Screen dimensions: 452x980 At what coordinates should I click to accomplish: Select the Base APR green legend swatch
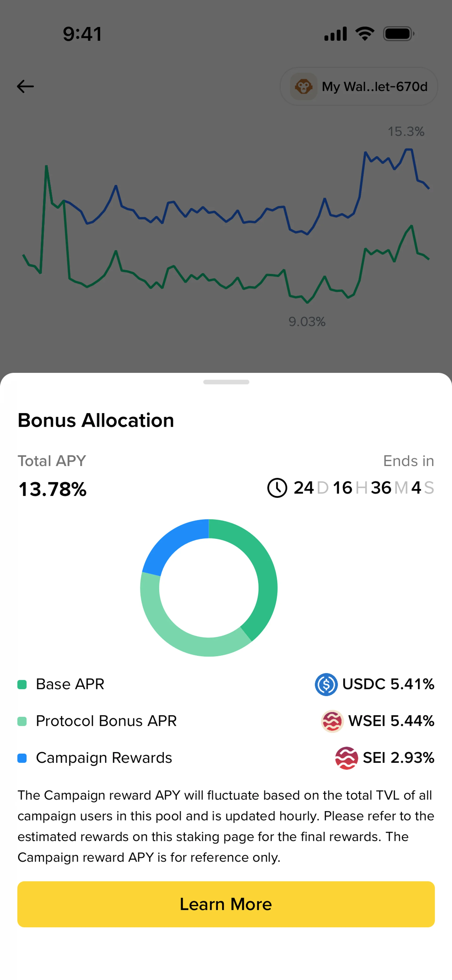22,684
